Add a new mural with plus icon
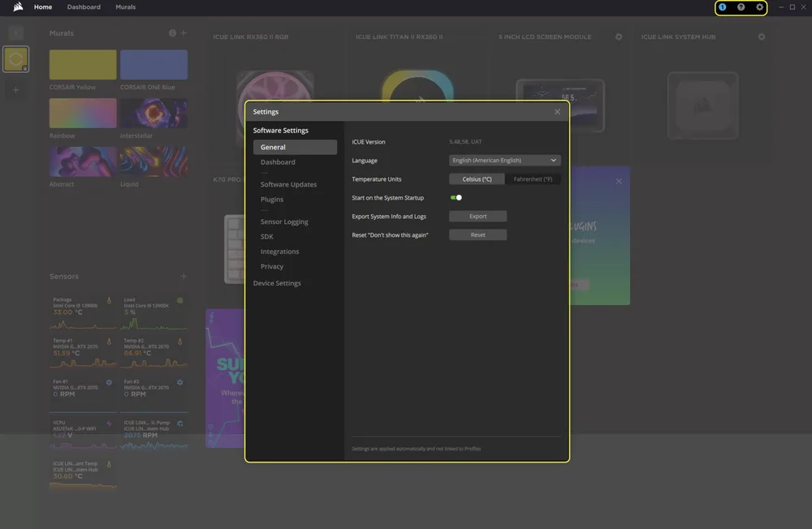This screenshot has height=529, width=812. [184, 33]
